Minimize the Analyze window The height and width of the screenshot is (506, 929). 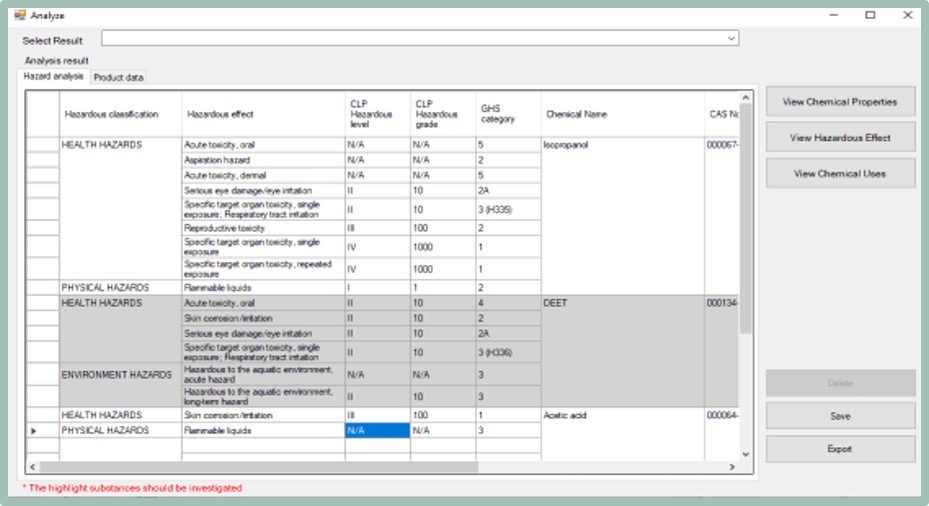tap(834, 15)
